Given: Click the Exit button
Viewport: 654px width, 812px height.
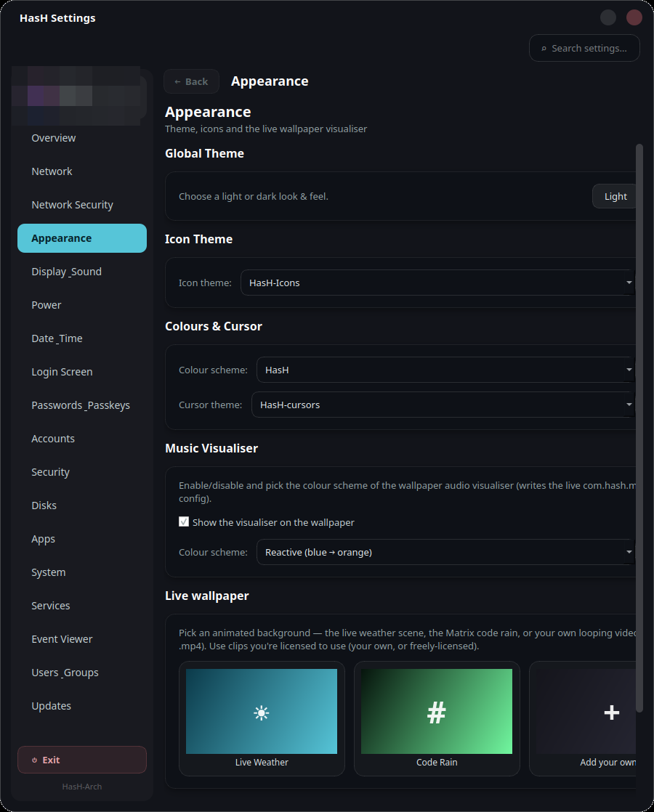Looking at the screenshot, I should (x=82, y=760).
